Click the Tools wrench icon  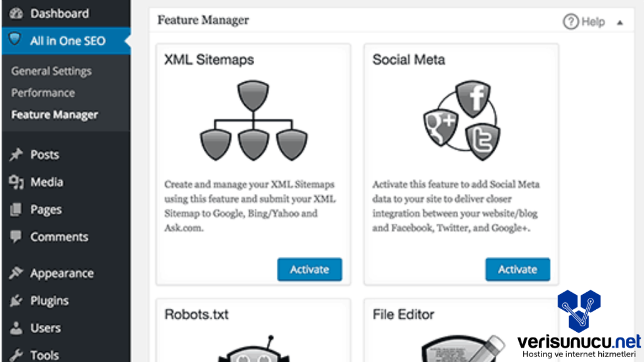pyautogui.click(x=16, y=355)
